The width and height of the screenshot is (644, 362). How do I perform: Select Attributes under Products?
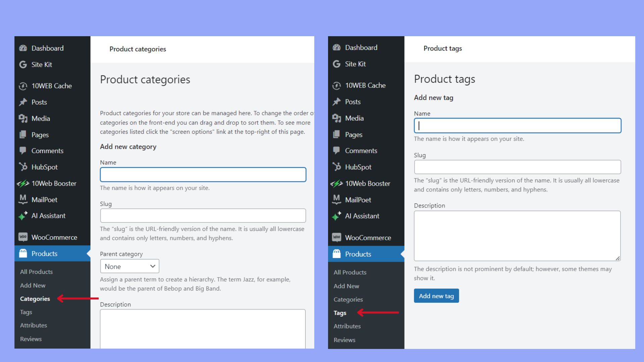(33, 325)
